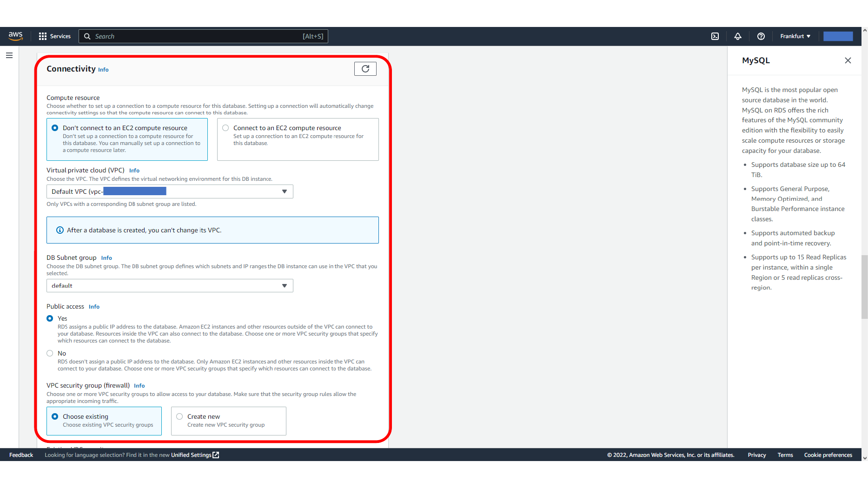This screenshot has height=488, width=868.
Task: Select No for Public access
Action: tap(50, 353)
